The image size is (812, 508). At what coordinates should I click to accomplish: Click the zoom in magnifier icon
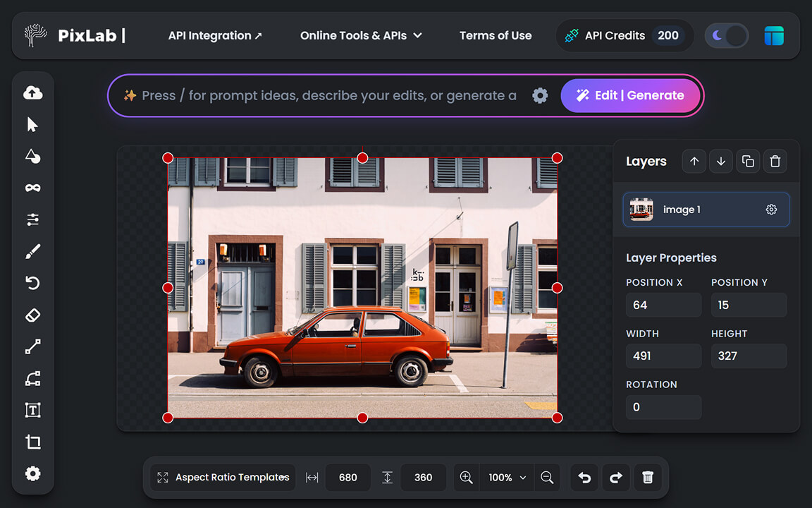coord(466,478)
